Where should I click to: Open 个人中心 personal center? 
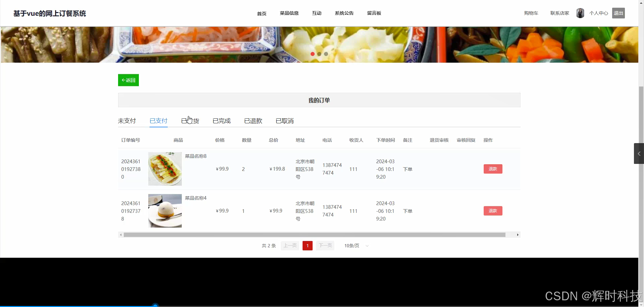click(599, 13)
